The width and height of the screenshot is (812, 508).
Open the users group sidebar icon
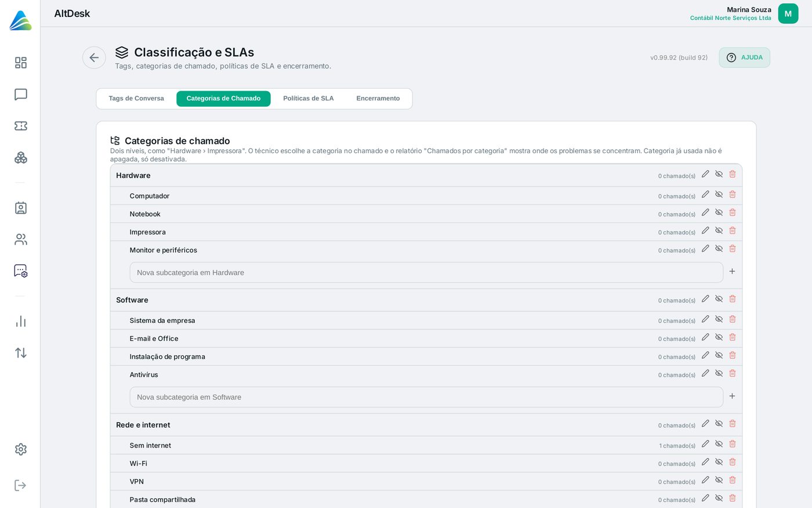pos(21,239)
